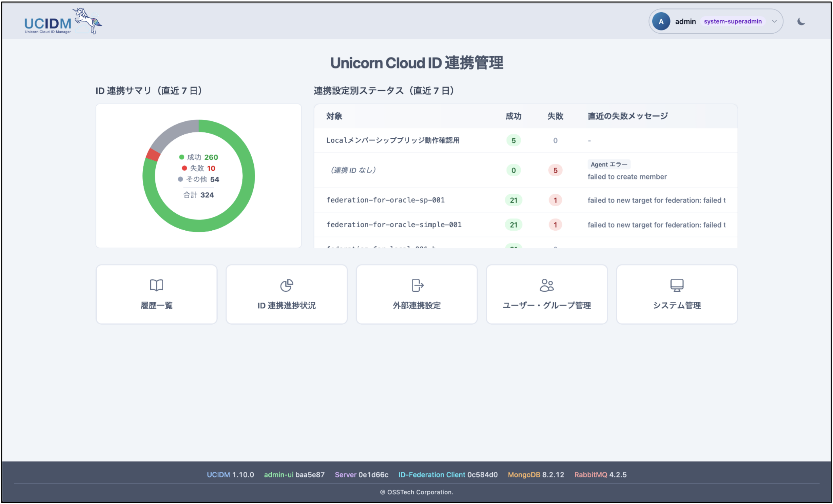Click success badge 0 in (連携 ID なし) row
This screenshot has width=833, height=504.
coord(513,170)
